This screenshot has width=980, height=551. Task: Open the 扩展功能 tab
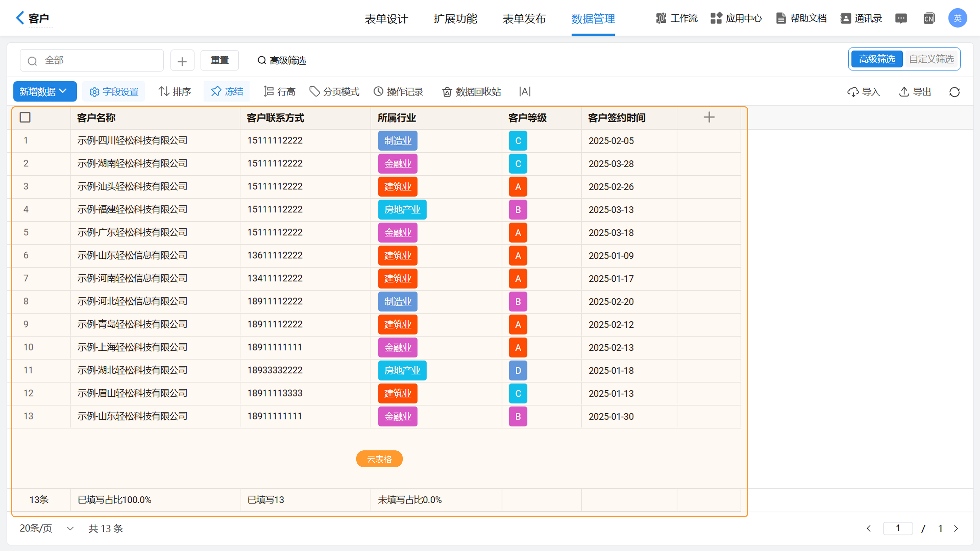pyautogui.click(x=455, y=18)
